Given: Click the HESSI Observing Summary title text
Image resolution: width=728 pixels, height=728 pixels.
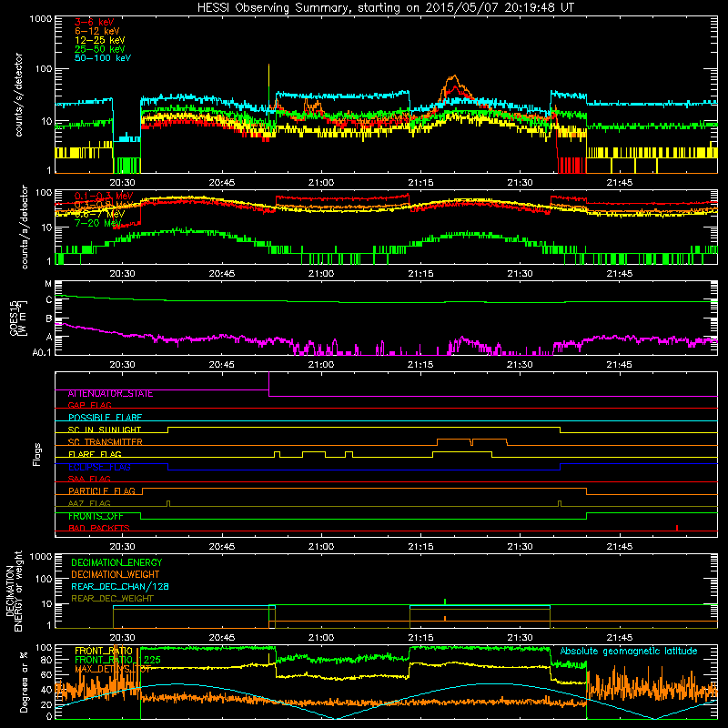Looking at the screenshot, I should click(x=386, y=8).
